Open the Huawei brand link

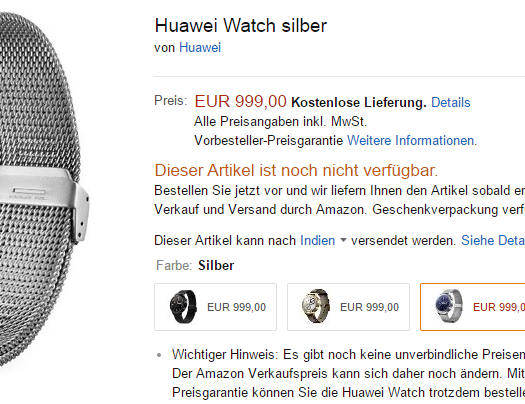(x=200, y=48)
